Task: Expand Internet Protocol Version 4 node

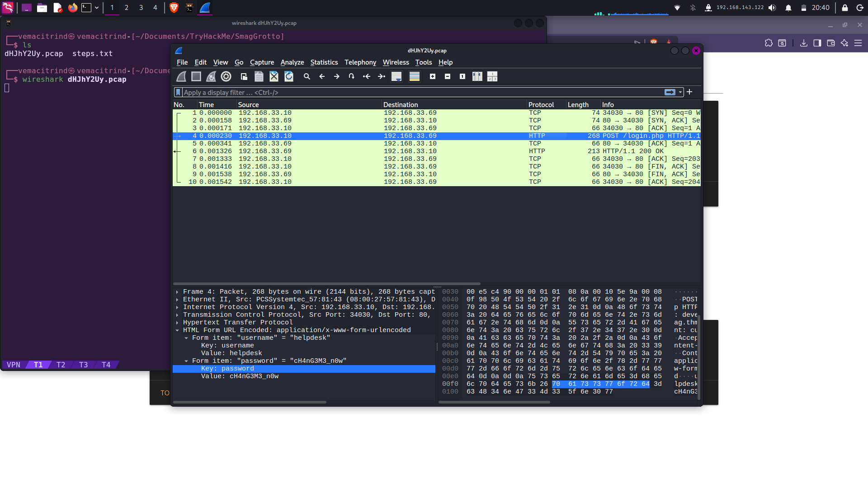Action: click(177, 307)
